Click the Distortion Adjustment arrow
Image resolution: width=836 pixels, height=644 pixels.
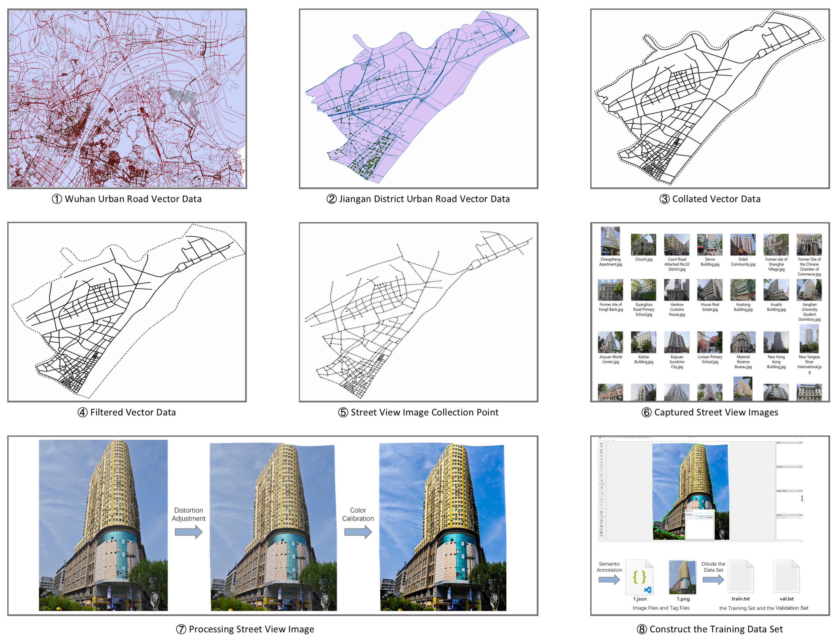coord(188,532)
